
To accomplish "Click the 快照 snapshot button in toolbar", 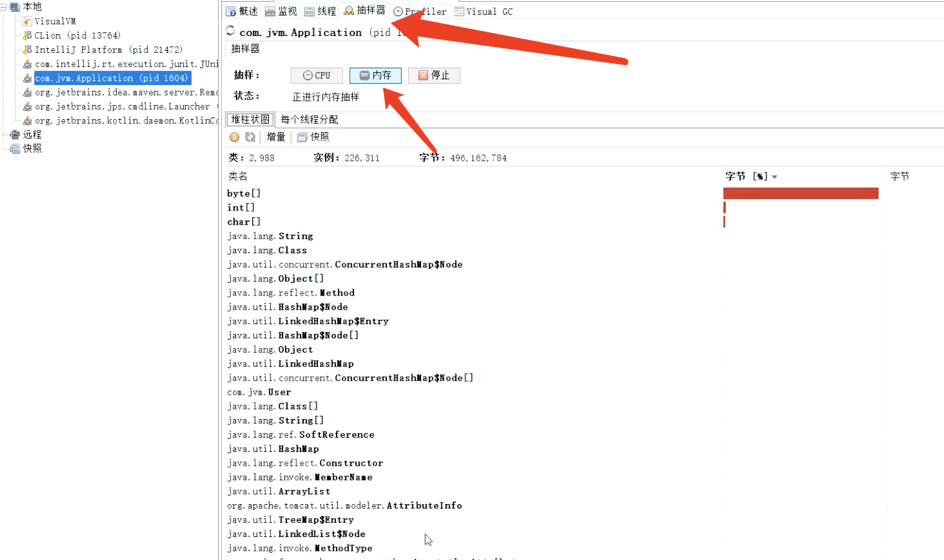I will point(314,137).
